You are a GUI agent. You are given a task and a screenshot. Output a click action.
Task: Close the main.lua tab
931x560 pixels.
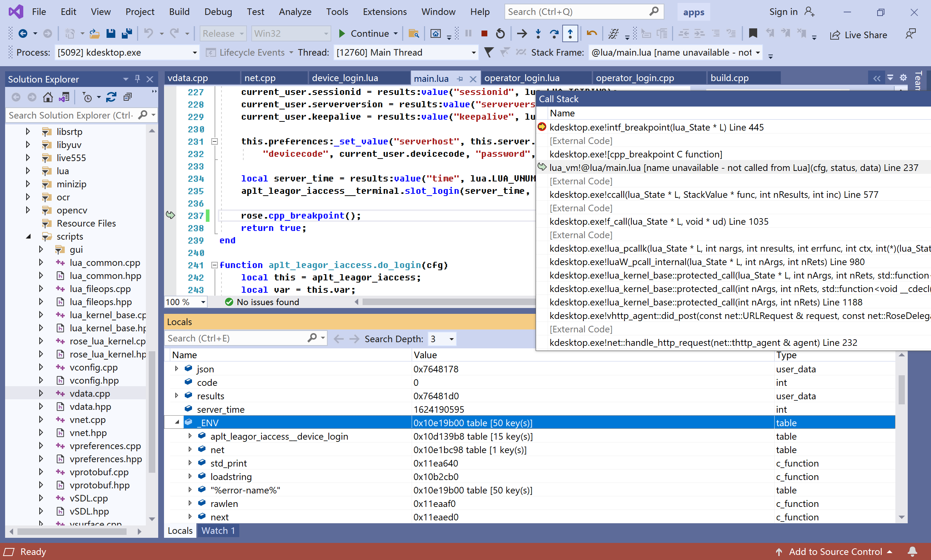point(472,79)
